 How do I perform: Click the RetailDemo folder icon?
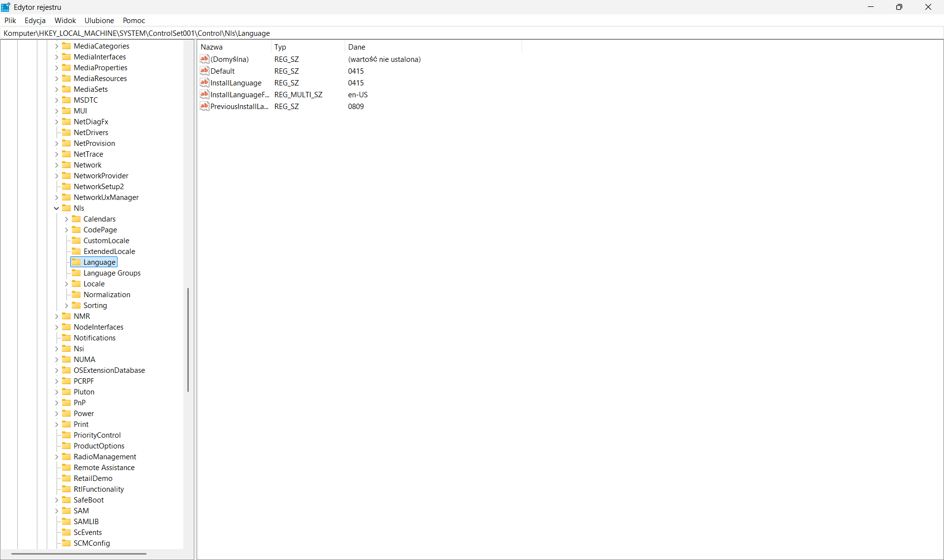click(66, 478)
